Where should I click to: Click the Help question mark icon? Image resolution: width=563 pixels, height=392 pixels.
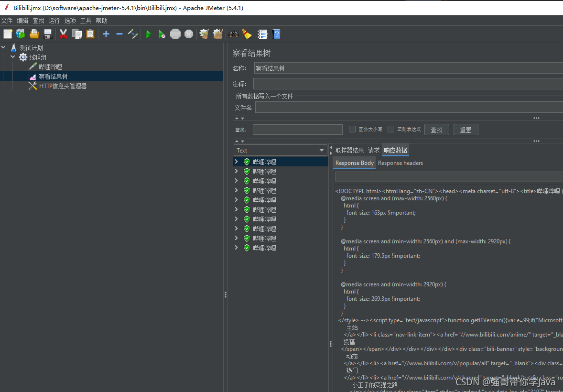pos(276,34)
